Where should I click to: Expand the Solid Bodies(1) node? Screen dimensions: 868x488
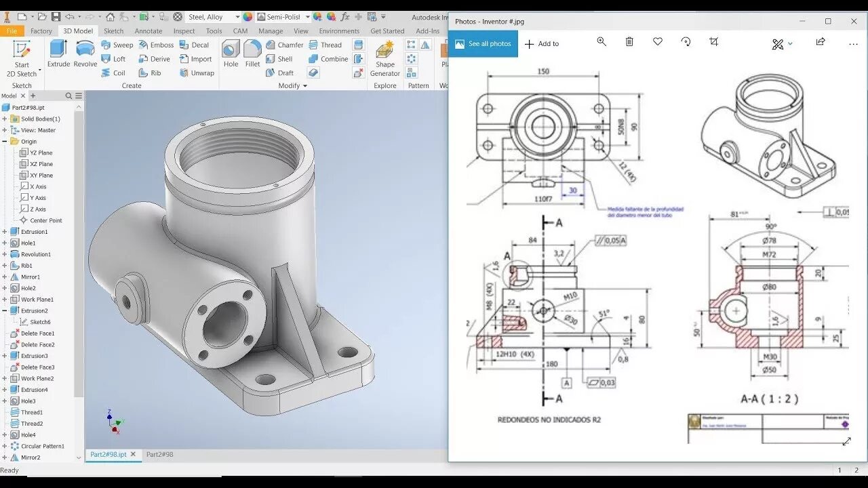[5, 119]
